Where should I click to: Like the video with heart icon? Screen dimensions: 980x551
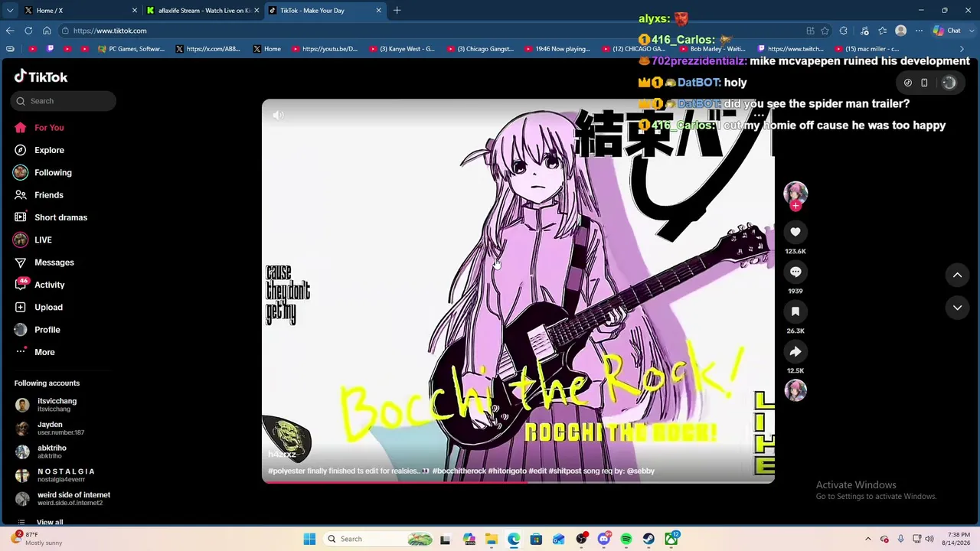795,232
